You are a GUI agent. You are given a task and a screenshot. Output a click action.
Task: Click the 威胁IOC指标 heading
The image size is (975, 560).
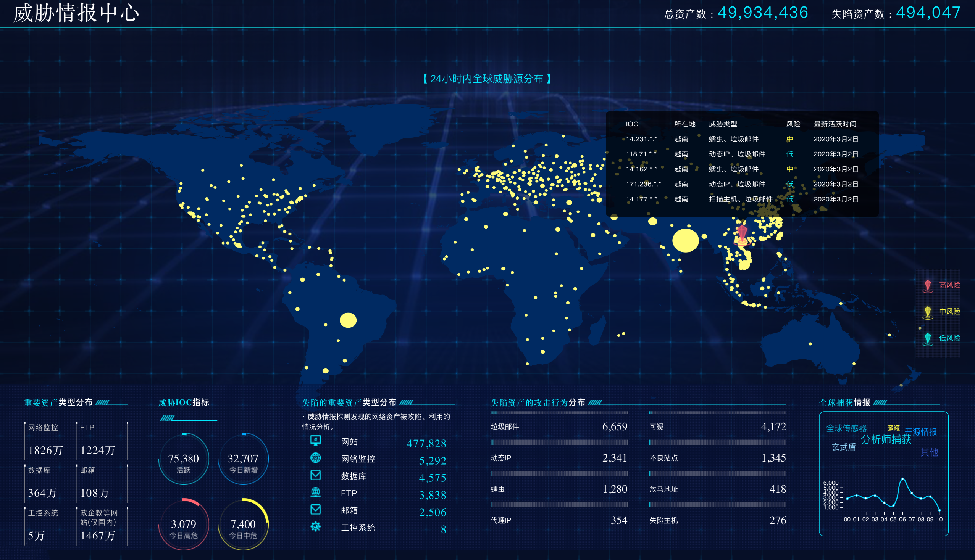coord(184,402)
